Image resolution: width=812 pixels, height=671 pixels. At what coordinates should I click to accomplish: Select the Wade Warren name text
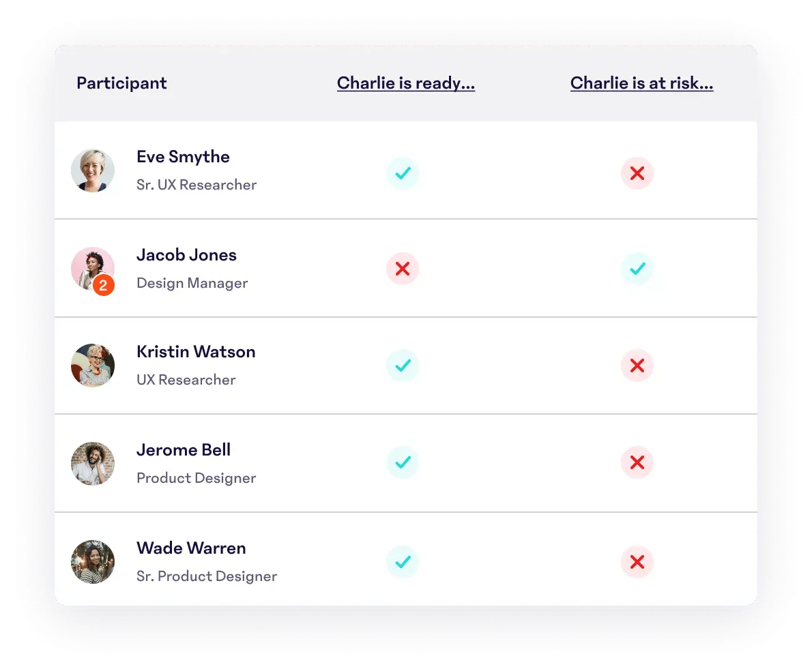(x=191, y=548)
